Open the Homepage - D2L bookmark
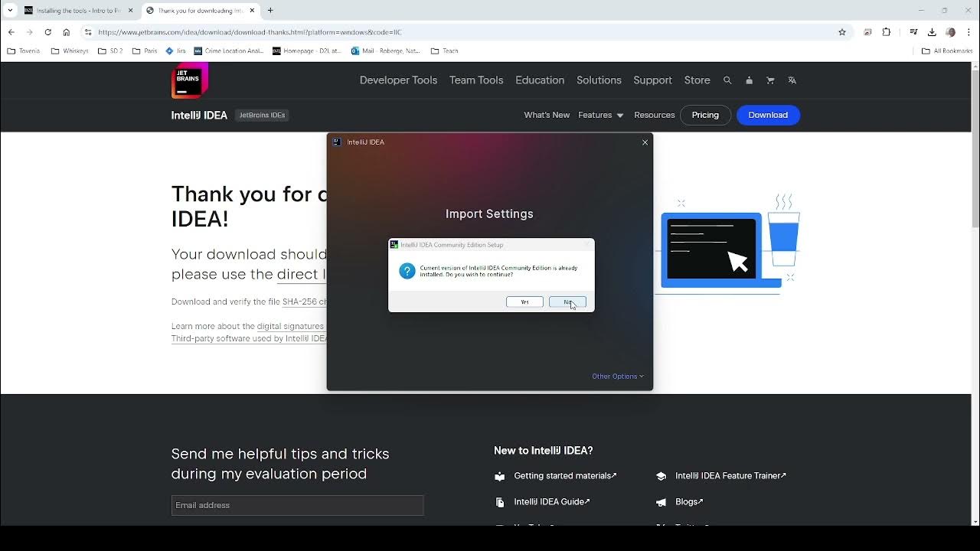Image resolution: width=980 pixels, height=551 pixels. pos(307,51)
